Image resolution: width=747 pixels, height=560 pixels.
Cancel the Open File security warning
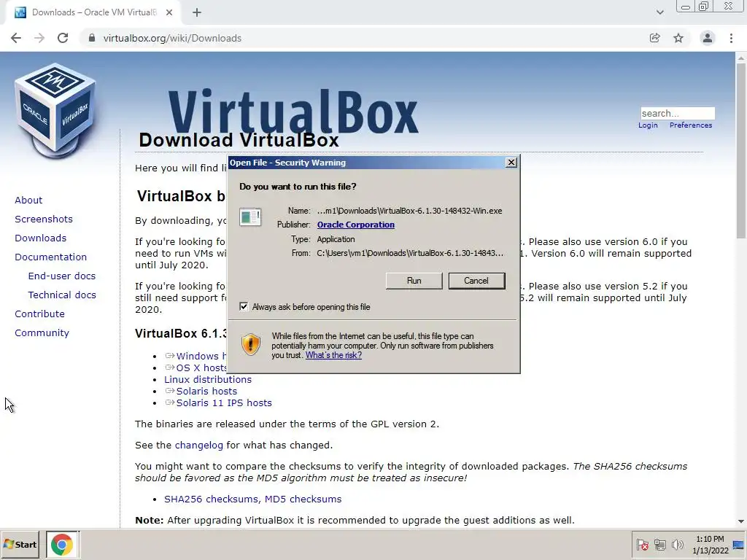click(x=476, y=281)
